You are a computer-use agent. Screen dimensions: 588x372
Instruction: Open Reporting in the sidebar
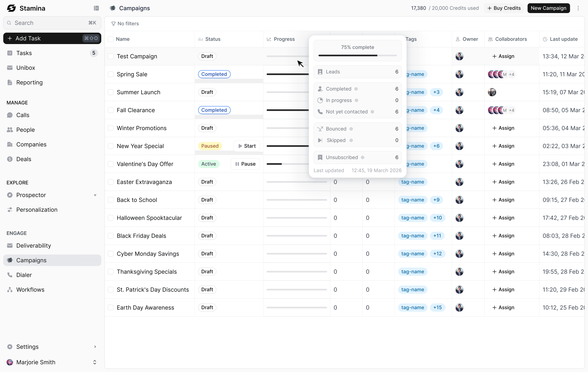tap(29, 82)
